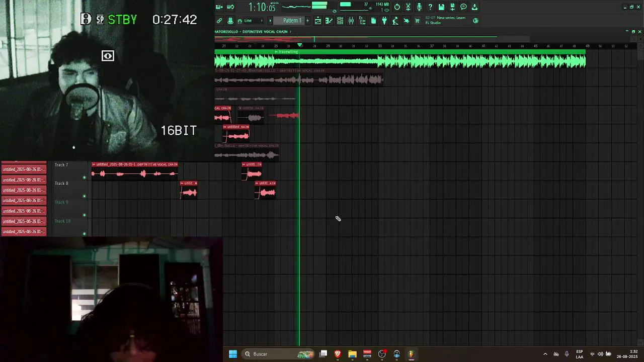Click the touch controller bird icon

tap(407, 21)
